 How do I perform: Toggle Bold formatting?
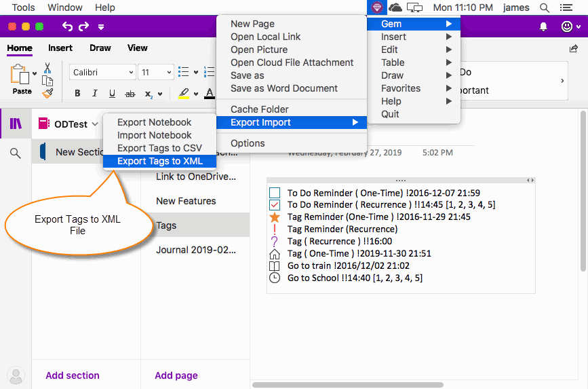coord(77,93)
